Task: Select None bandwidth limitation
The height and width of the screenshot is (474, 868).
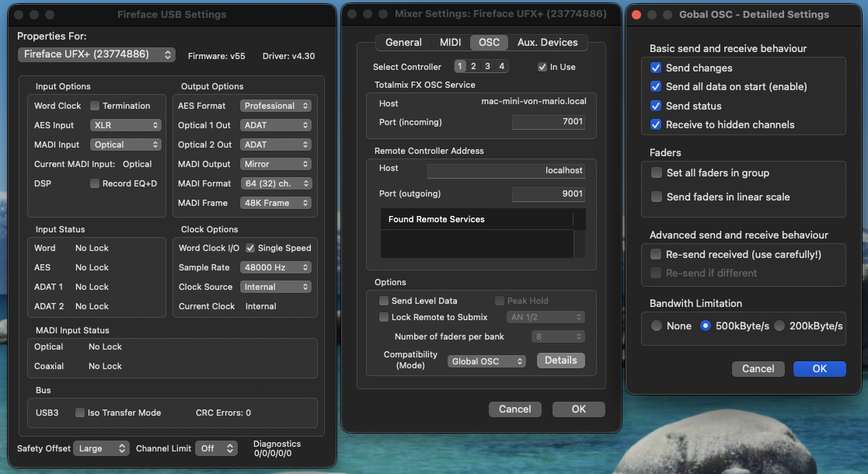Action: (657, 326)
